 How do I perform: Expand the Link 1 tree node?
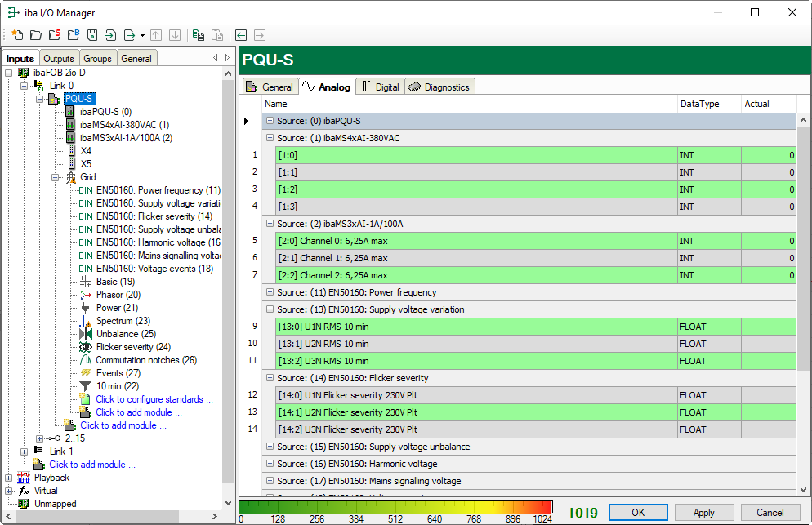pos(24,452)
